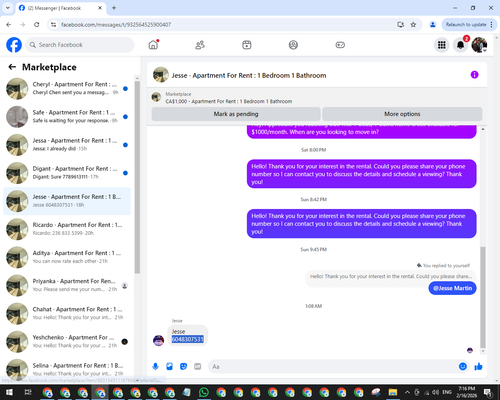
Task: Open Priyanka's conversation
Action: (67, 285)
